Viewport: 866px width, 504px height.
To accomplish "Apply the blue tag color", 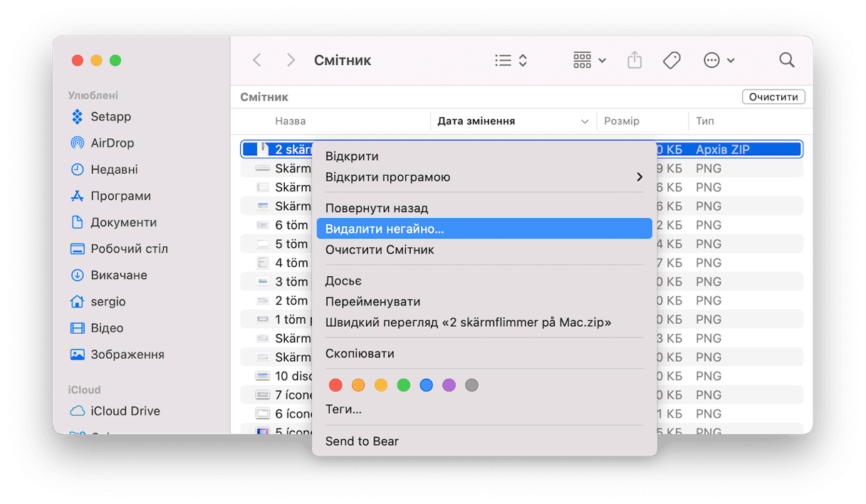I will 426,385.
